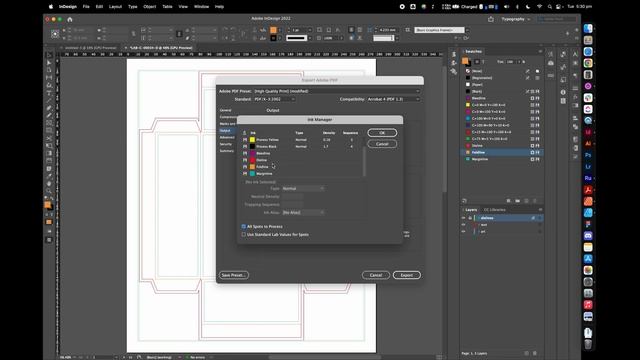The width and height of the screenshot is (640, 360).
Task: Select the Type tool in the toolbox
Action: [x=49, y=93]
